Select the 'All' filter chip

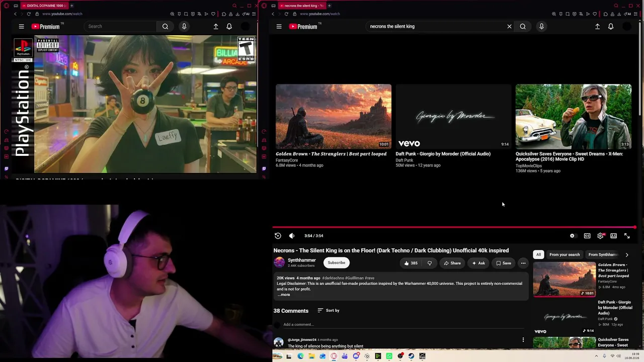click(x=538, y=254)
